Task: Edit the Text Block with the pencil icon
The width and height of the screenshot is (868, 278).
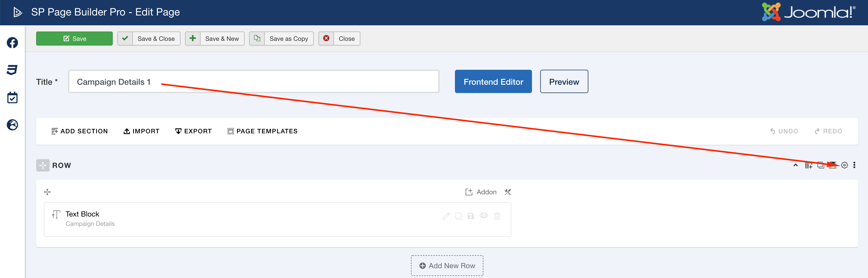Action: point(446,216)
